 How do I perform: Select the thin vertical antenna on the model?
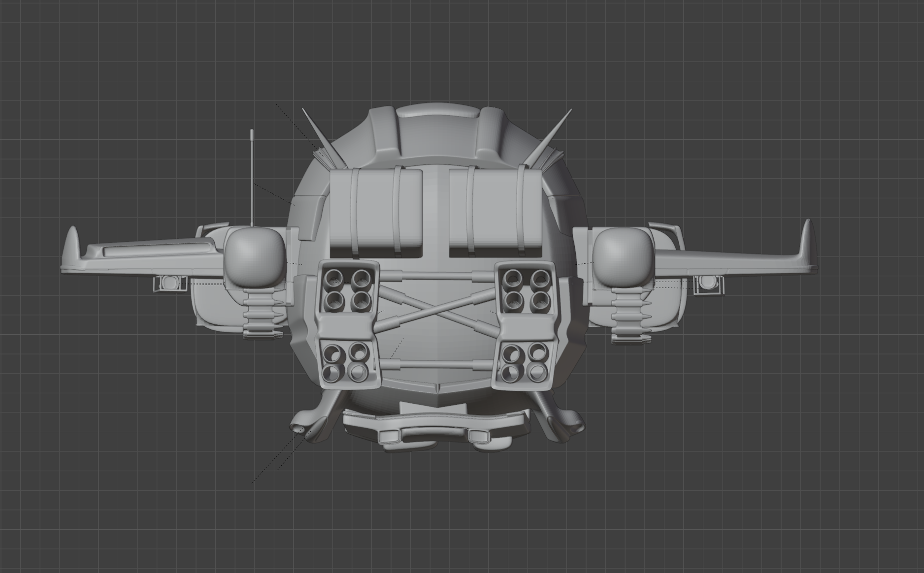(x=252, y=177)
